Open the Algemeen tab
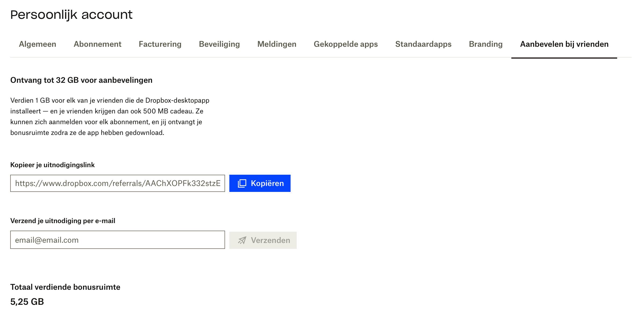 tap(38, 44)
